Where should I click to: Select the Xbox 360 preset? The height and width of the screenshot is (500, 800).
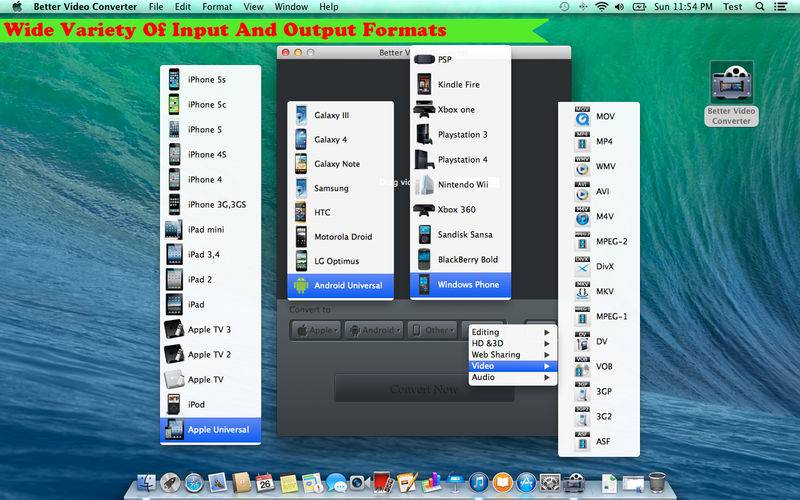click(460, 209)
